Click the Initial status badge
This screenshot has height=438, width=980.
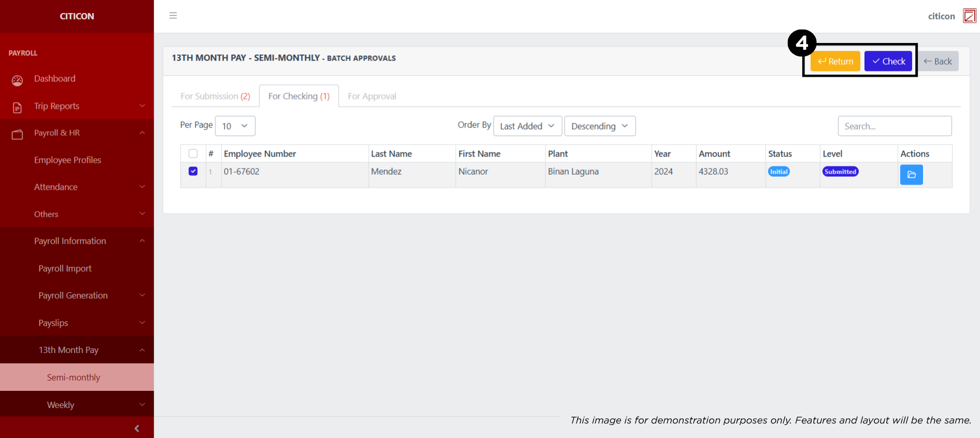(779, 172)
